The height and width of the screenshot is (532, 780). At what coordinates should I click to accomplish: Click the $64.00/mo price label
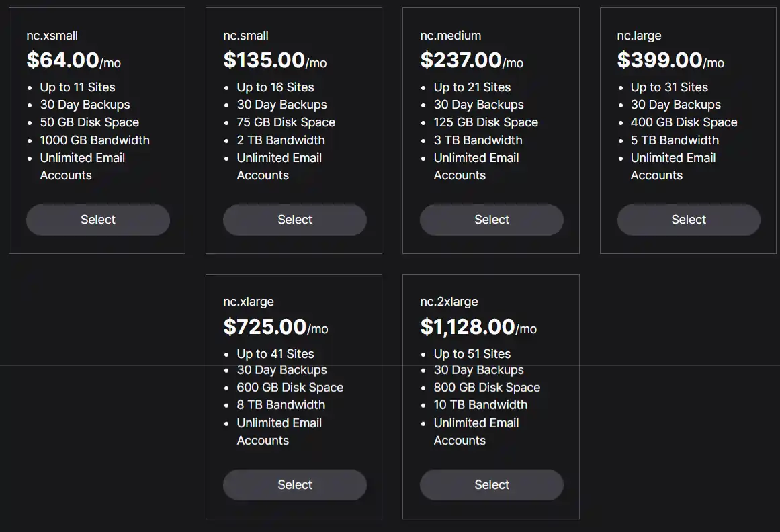[x=73, y=60]
